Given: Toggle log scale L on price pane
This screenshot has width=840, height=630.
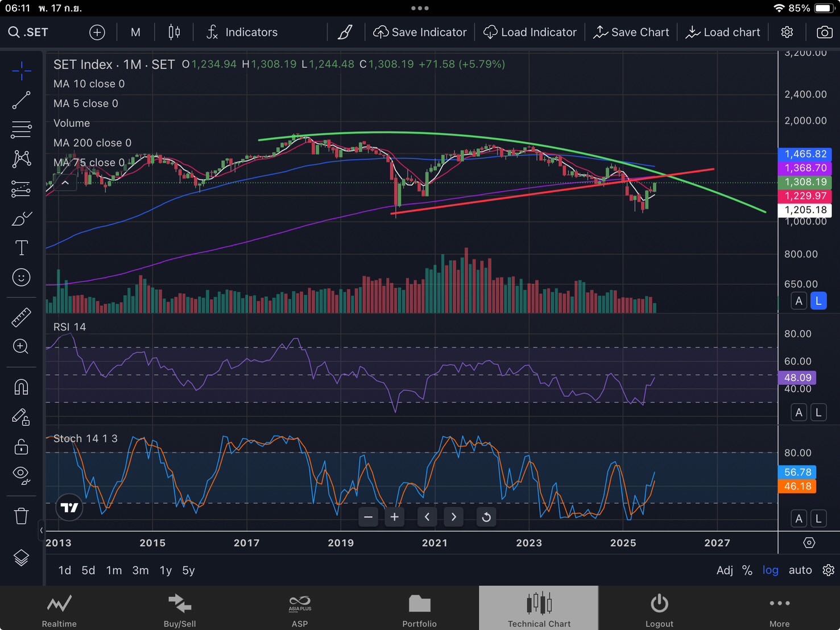Looking at the screenshot, I should coord(818,301).
